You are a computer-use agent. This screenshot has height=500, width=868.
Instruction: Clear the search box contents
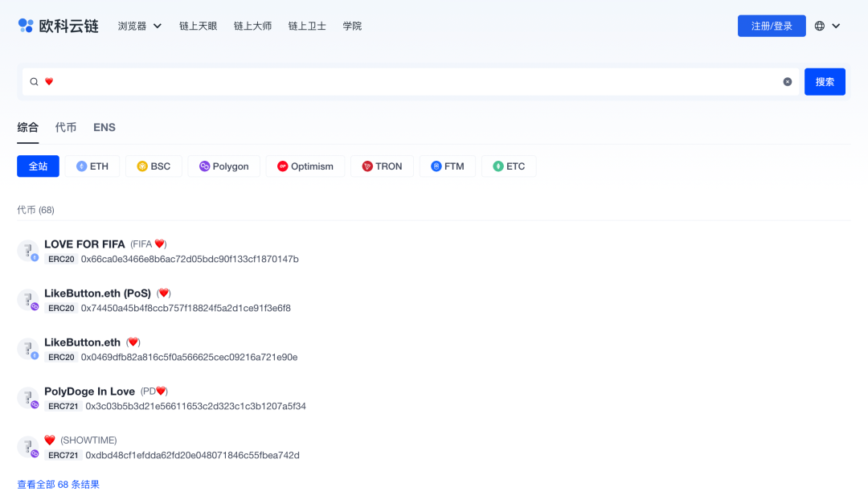point(787,82)
